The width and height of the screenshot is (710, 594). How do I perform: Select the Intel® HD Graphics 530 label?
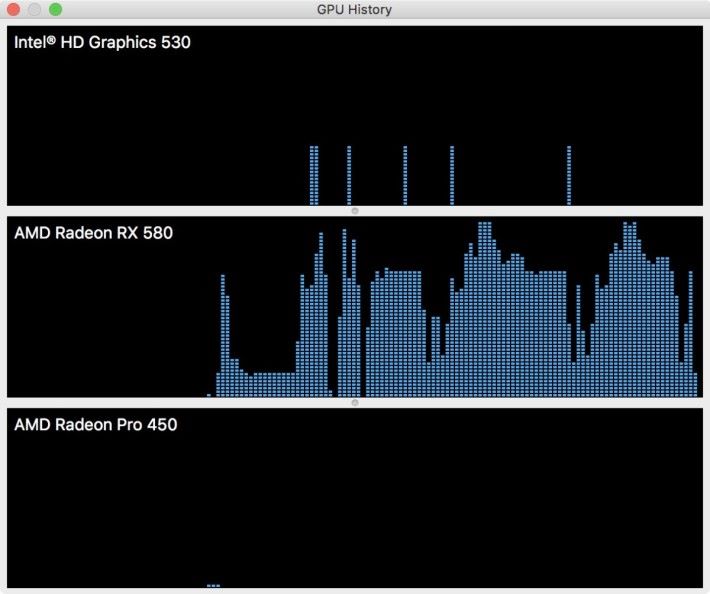click(102, 43)
